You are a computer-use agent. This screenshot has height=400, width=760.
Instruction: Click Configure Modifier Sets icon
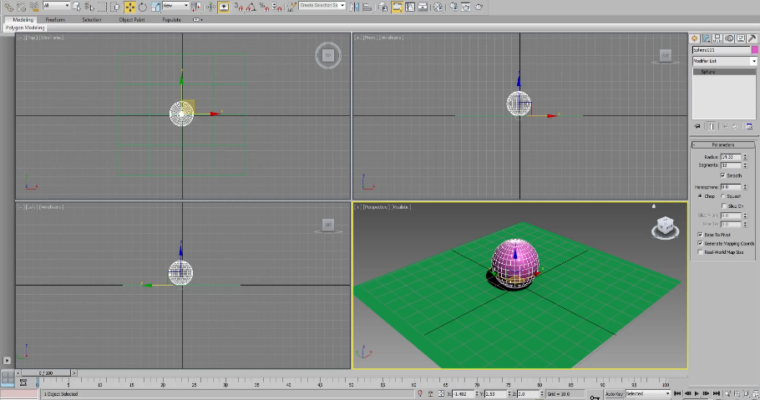pyautogui.click(x=749, y=126)
